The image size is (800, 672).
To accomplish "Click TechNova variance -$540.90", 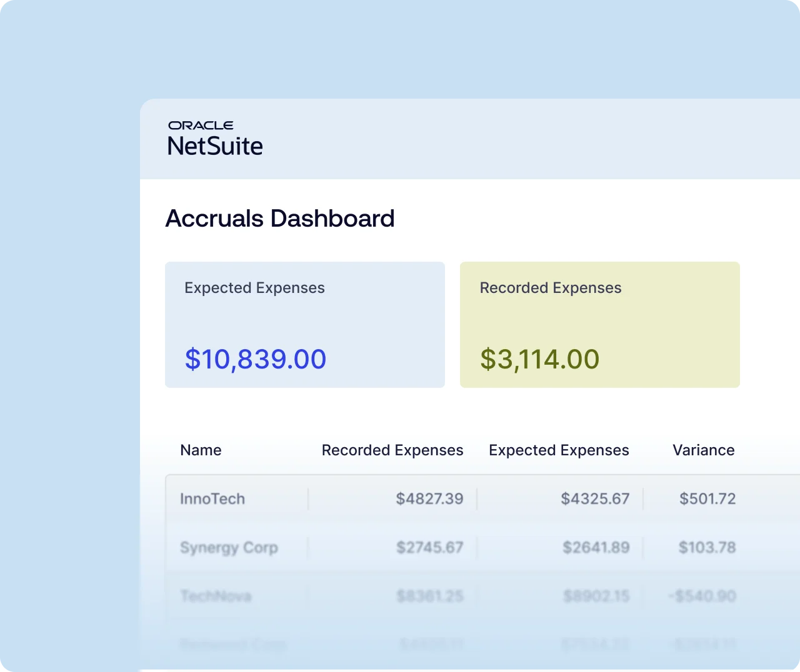I will coord(702,596).
